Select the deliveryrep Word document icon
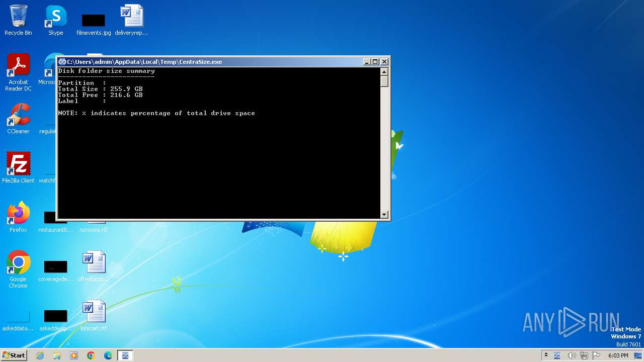The image size is (644, 362). (131, 20)
